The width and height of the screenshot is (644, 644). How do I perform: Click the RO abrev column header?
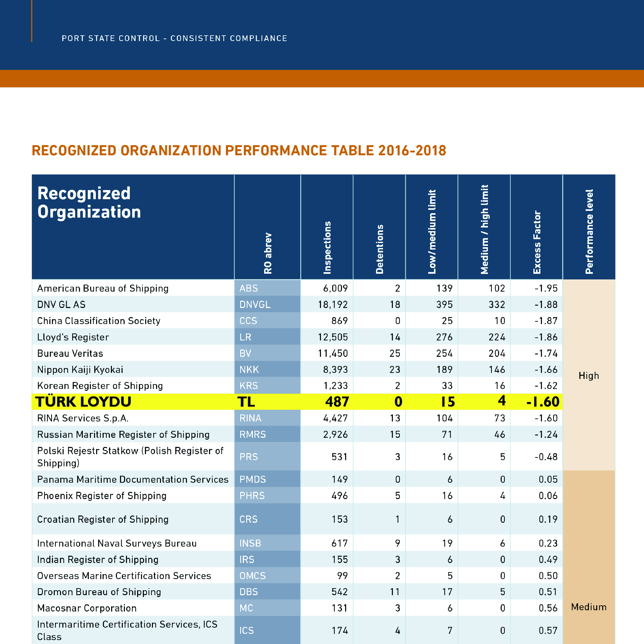[x=268, y=253]
